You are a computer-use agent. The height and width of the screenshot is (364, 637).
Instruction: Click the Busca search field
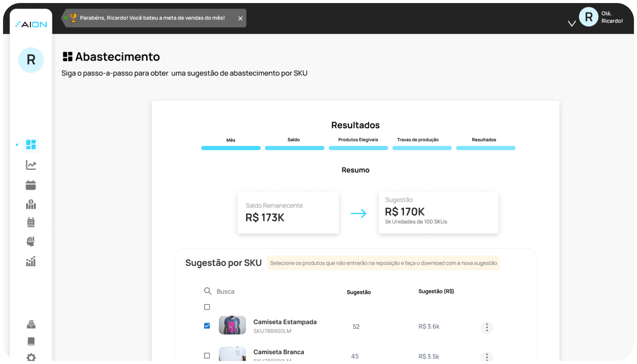pos(225,292)
